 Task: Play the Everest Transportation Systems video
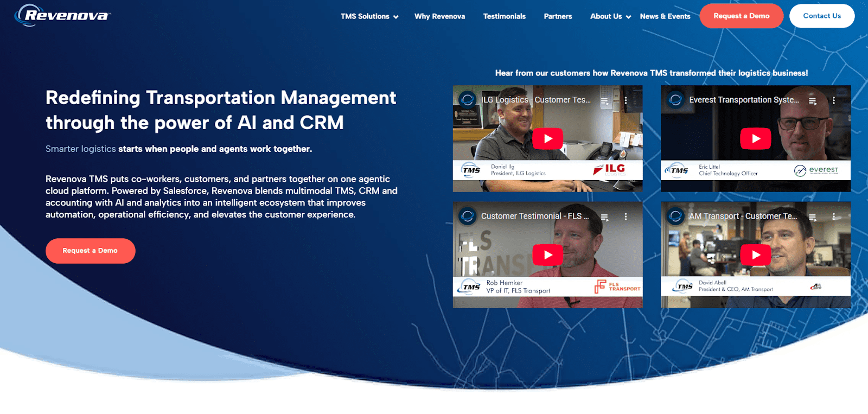click(x=755, y=138)
